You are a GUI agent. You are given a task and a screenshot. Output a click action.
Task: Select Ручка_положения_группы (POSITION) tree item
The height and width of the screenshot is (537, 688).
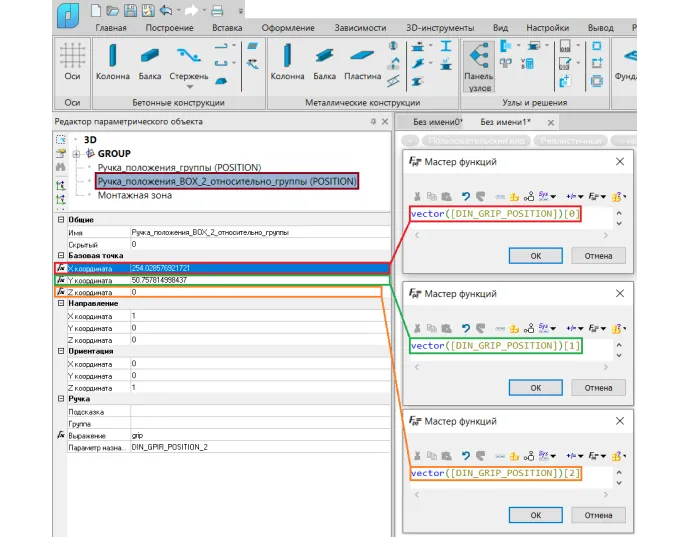[179, 168]
